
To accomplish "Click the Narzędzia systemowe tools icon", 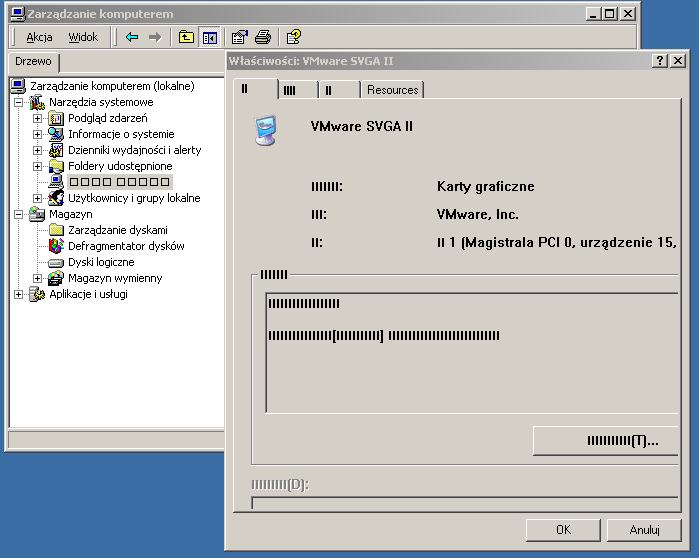I will pos(37,102).
